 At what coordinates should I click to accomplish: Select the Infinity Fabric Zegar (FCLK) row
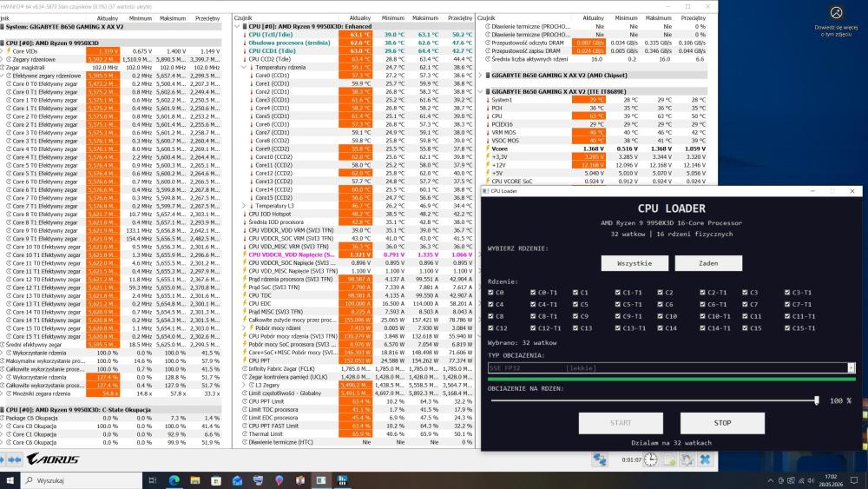354,369
